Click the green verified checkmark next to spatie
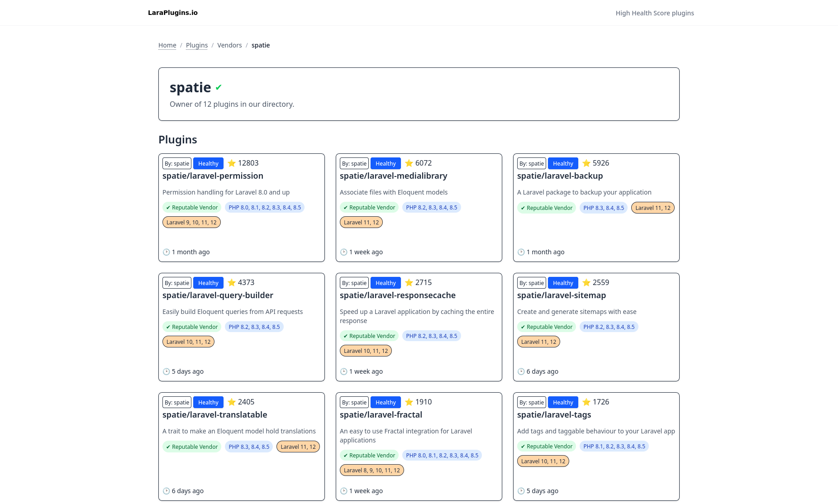 click(x=219, y=87)
